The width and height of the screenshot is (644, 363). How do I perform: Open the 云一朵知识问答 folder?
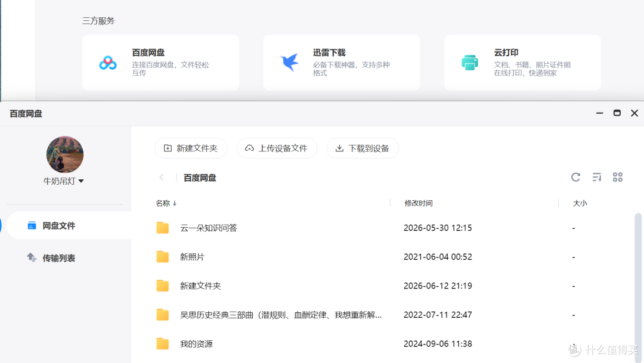pos(209,228)
